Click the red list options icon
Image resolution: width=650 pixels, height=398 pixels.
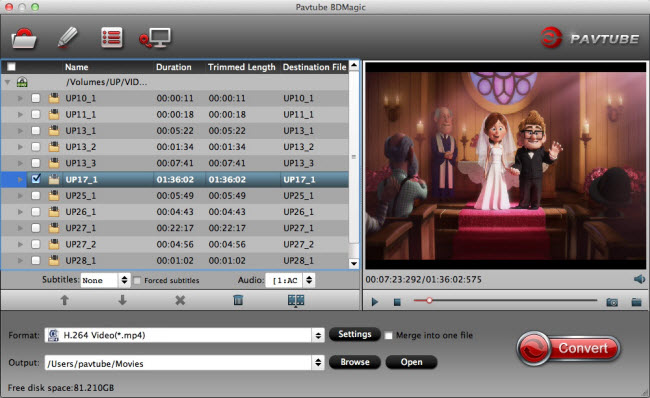point(112,38)
